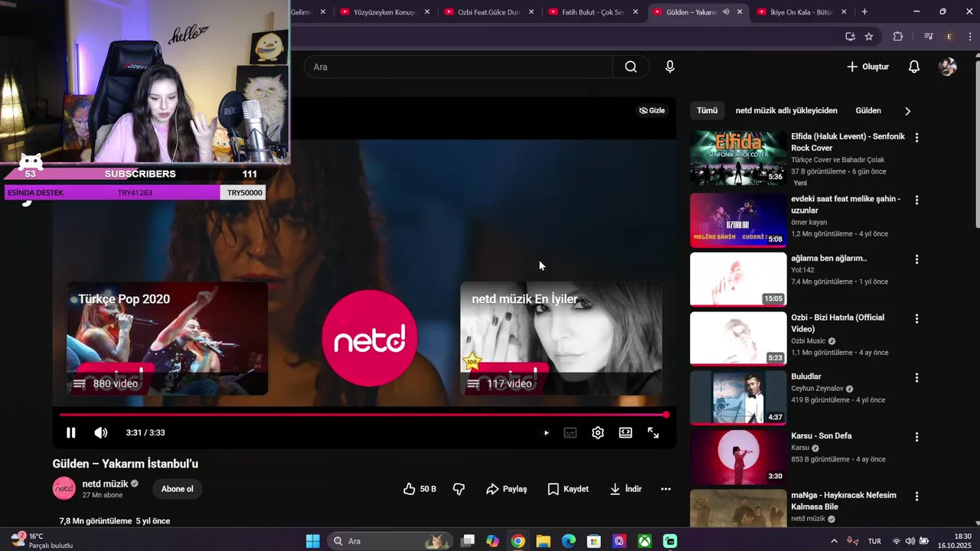This screenshot has height=551, width=980.
Task: Open the Türkçe Pop 2020 playlist card
Action: (x=167, y=338)
